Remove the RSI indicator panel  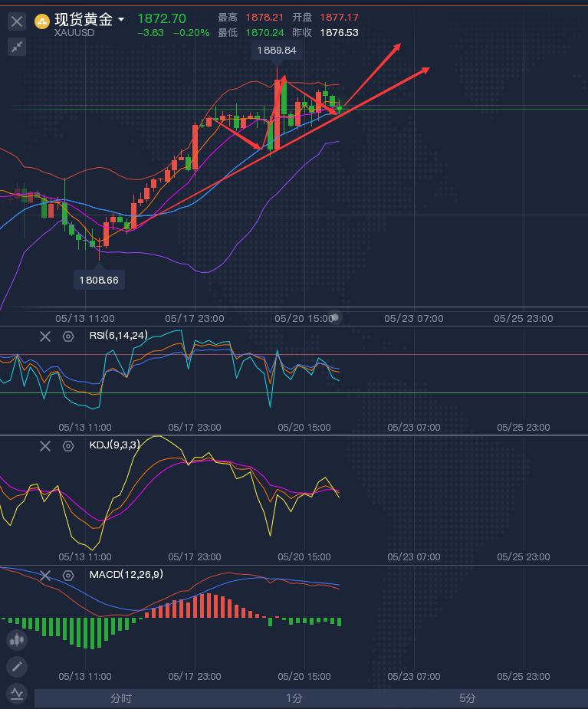(x=45, y=336)
